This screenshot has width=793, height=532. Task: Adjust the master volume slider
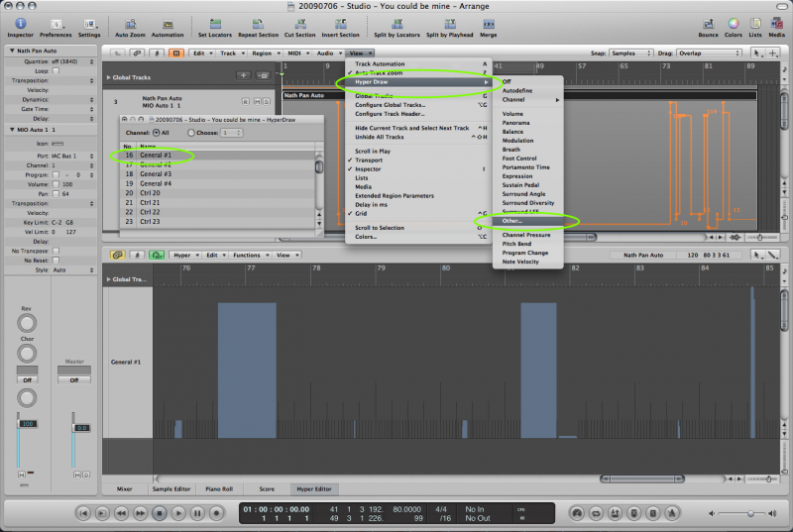click(750, 513)
